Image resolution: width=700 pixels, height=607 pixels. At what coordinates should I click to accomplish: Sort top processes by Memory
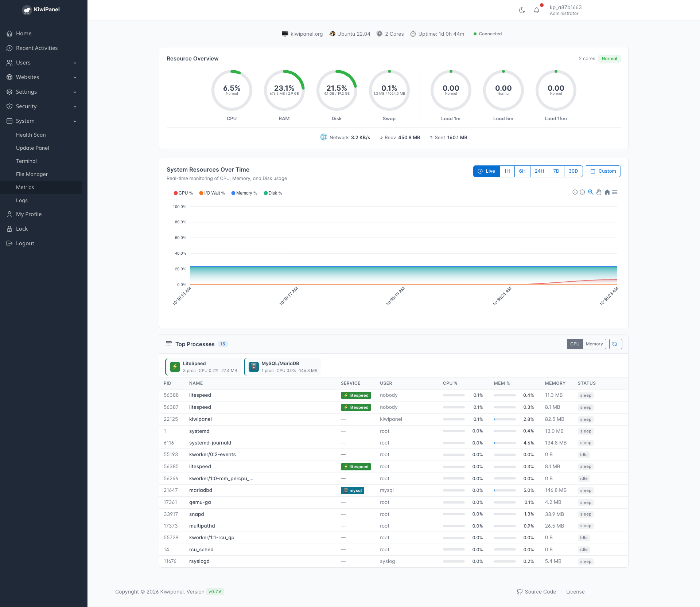click(594, 344)
